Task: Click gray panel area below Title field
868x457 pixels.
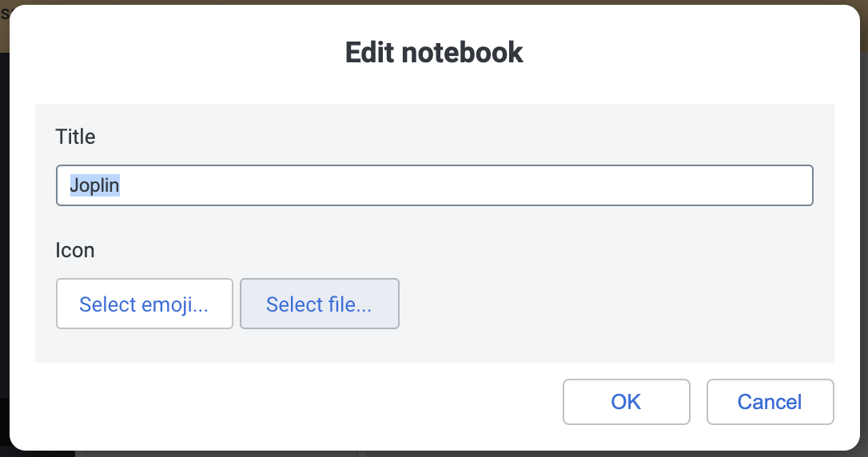Action: (435, 223)
